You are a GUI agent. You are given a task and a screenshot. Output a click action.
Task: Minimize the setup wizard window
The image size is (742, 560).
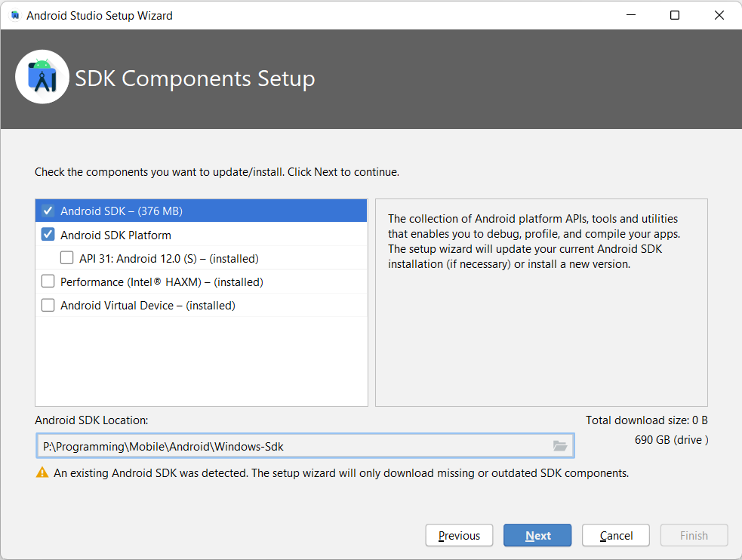click(630, 14)
